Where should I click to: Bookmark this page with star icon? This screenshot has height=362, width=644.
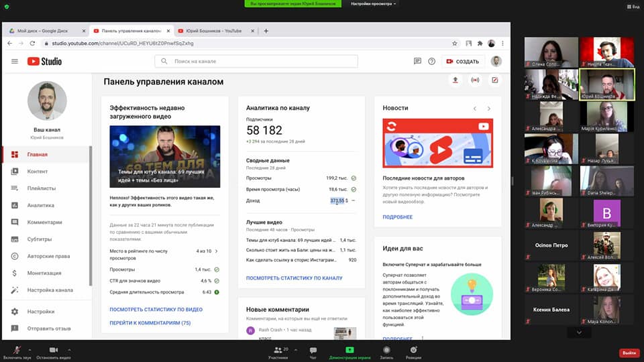click(x=455, y=43)
